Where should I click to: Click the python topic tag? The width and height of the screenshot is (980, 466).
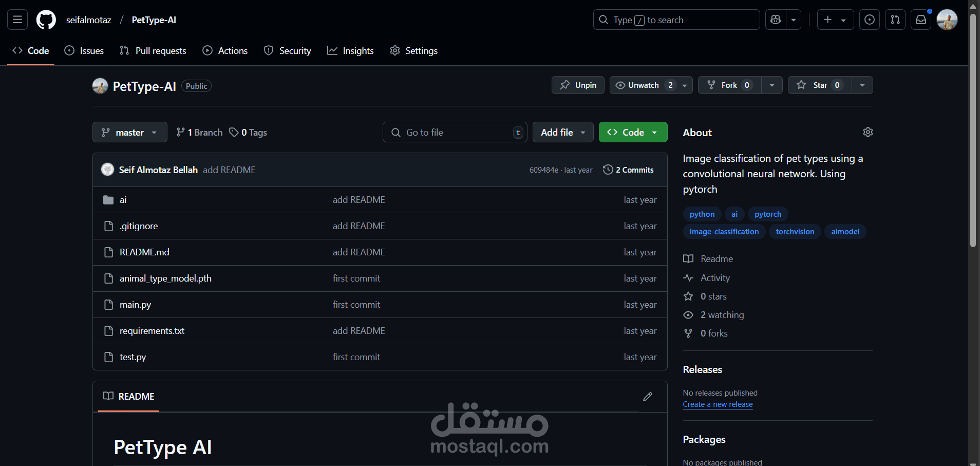click(702, 214)
